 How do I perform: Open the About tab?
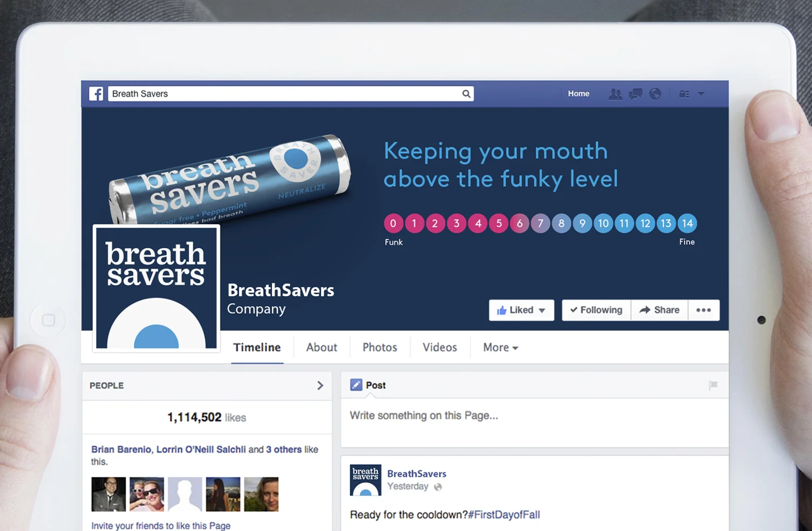(322, 347)
